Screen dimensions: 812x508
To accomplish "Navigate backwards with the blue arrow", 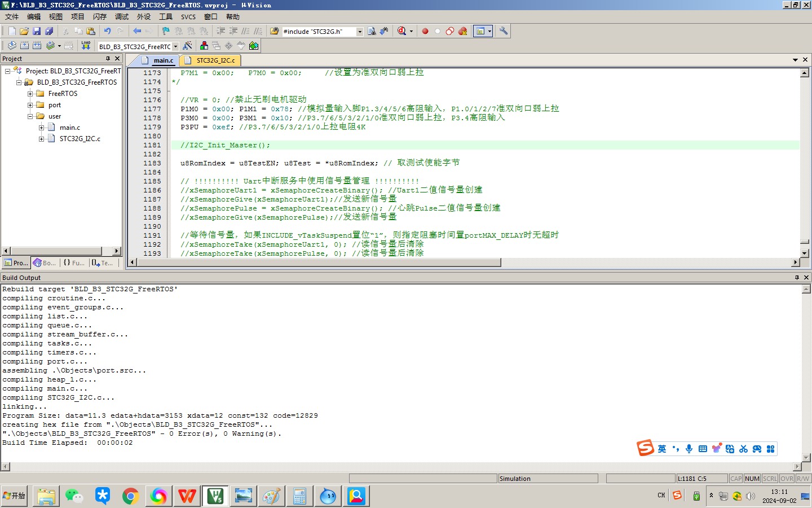I will point(137,31).
